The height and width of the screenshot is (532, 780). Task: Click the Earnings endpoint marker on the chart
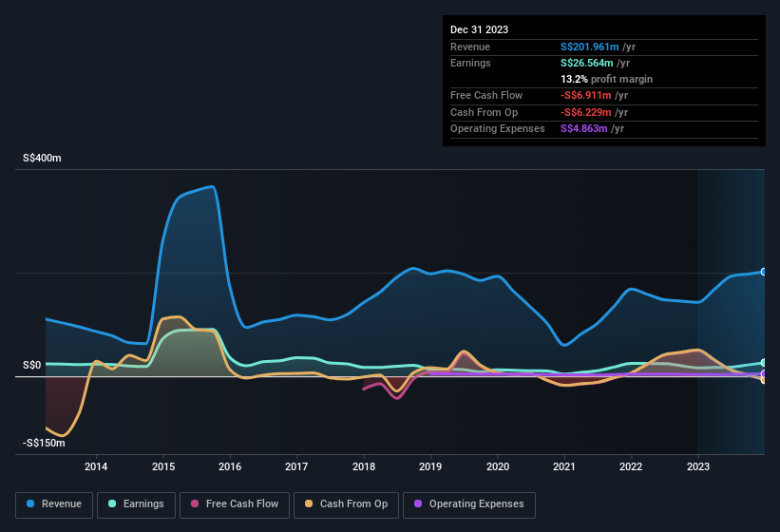point(764,363)
